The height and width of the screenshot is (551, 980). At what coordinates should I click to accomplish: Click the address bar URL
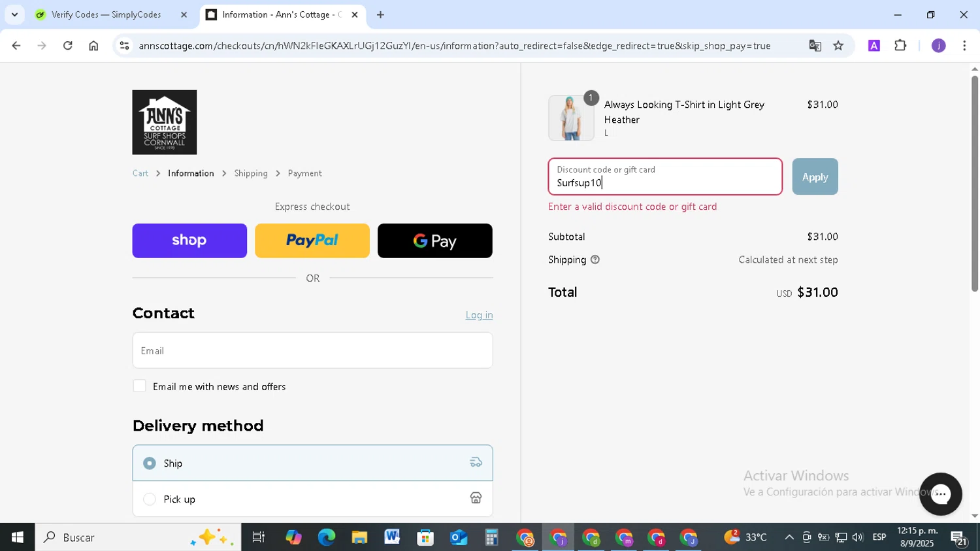pos(455,46)
